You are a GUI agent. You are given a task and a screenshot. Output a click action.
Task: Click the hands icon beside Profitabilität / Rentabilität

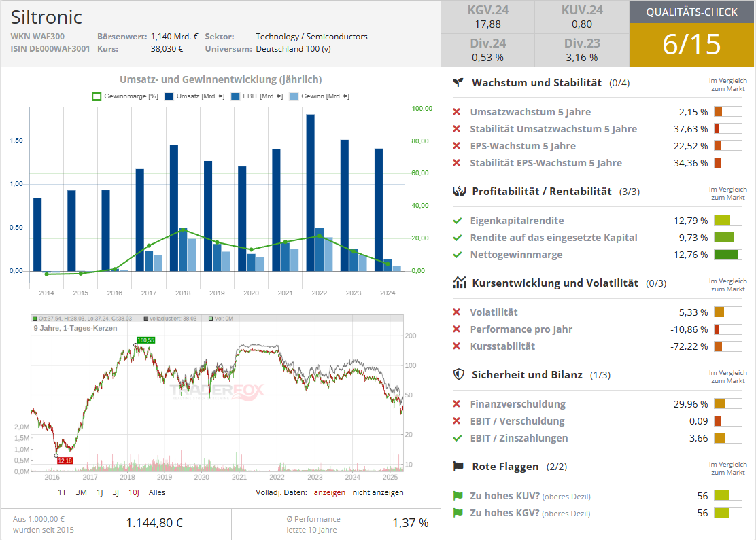(x=459, y=192)
